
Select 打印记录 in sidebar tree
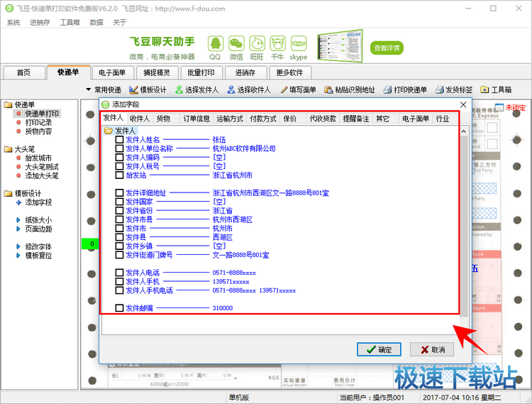pos(38,122)
